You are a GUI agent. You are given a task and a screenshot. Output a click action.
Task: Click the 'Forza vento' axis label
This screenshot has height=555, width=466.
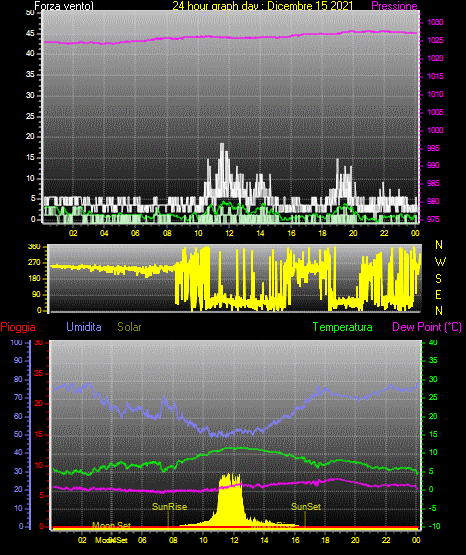pyautogui.click(x=64, y=6)
